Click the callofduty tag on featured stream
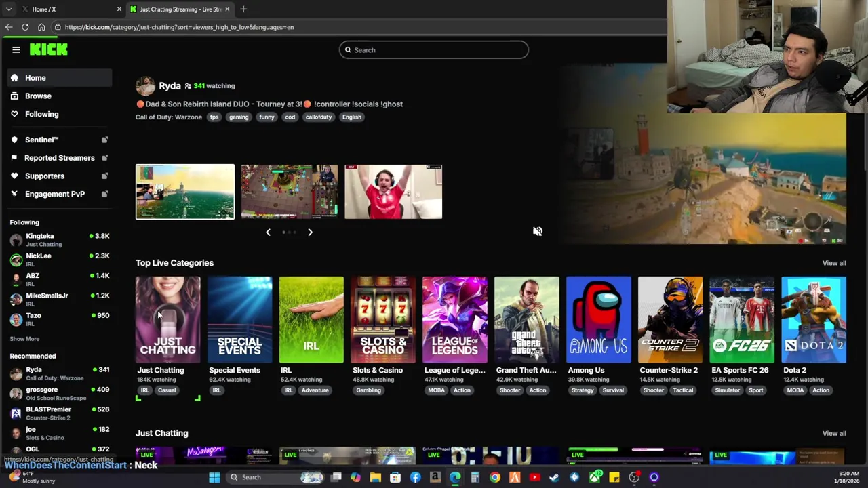The image size is (868, 488). 318,117
